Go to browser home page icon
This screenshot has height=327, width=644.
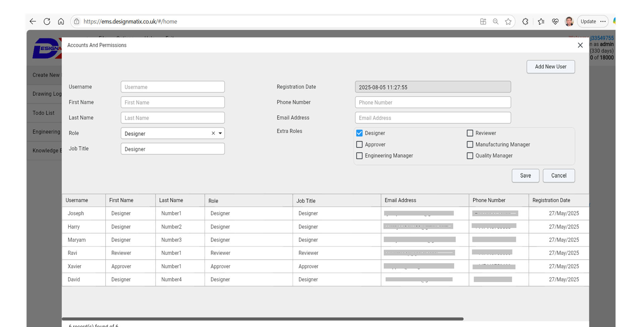61,21
